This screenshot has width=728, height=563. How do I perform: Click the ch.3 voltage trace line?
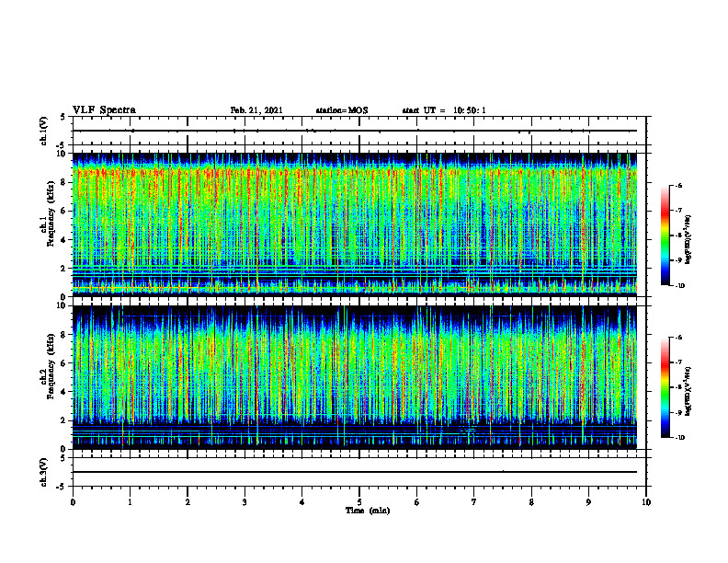click(x=355, y=472)
